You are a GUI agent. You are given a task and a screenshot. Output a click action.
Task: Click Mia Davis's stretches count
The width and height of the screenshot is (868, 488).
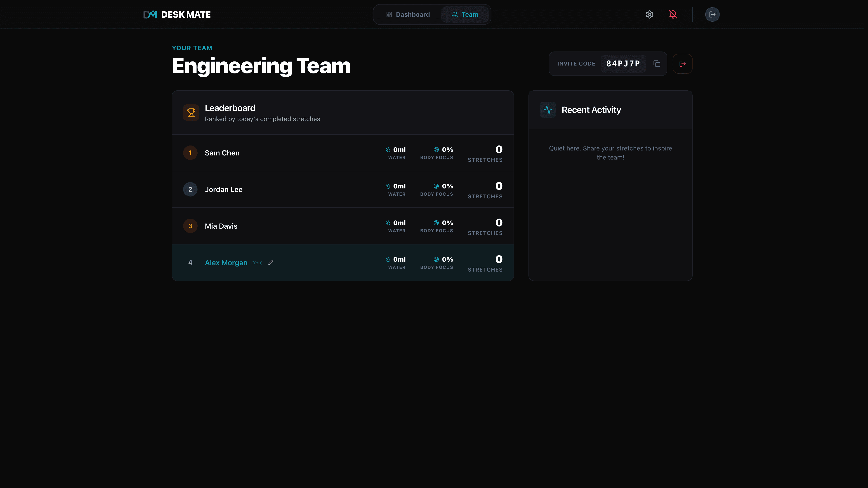coord(499,223)
